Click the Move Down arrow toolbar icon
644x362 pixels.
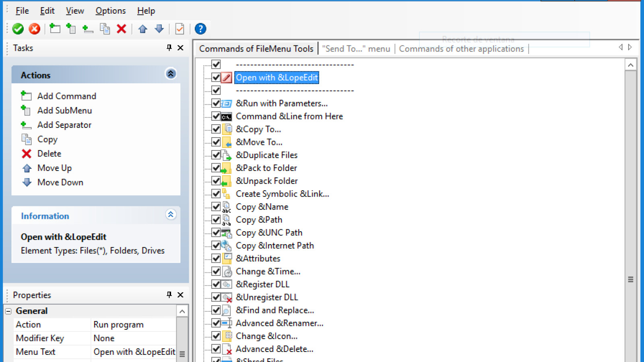(159, 29)
